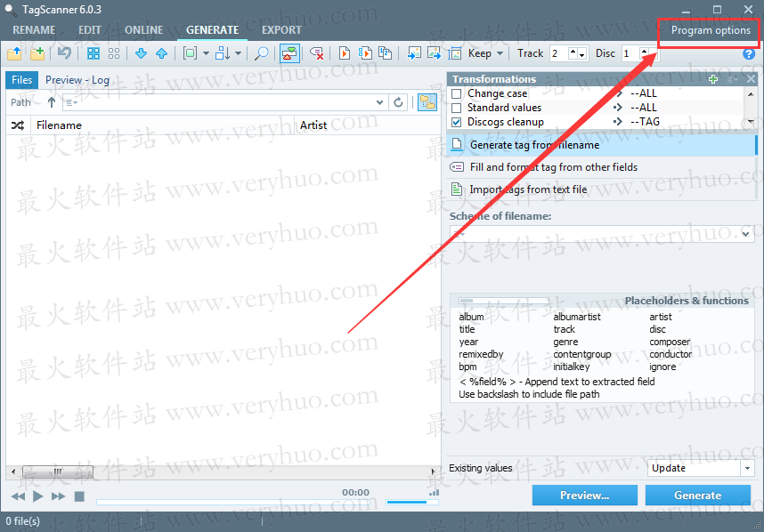Select the GENERATE tab
This screenshot has height=532, width=764.
pyautogui.click(x=213, y=29)
